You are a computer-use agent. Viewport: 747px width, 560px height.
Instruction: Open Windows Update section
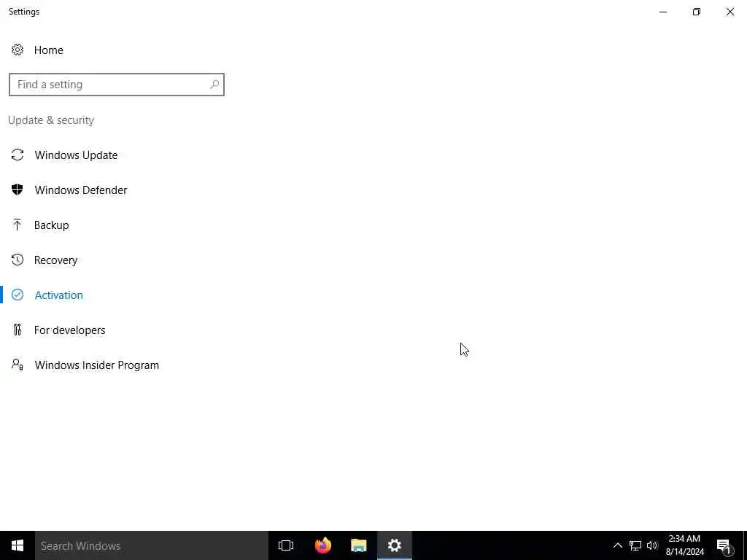76,155
